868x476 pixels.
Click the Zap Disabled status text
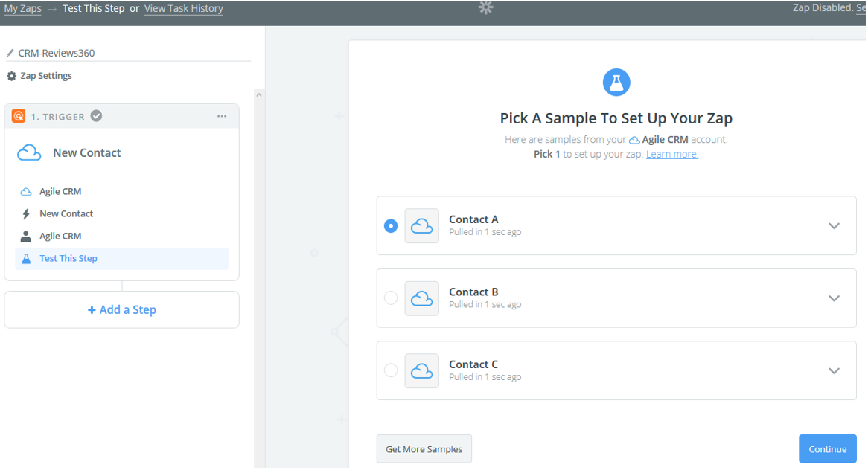tap(823, 7)
